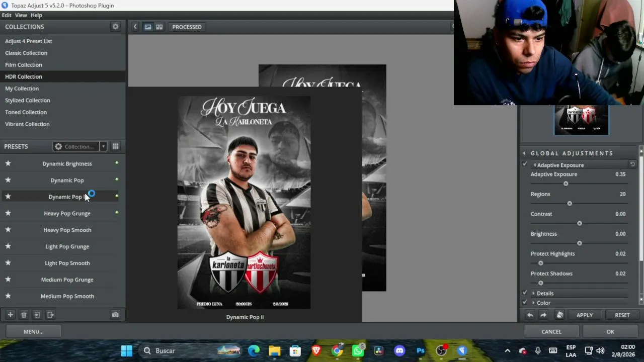
Task: Favorite the Dynamic Brightness preset star
Action: click(x=8, y=163)
